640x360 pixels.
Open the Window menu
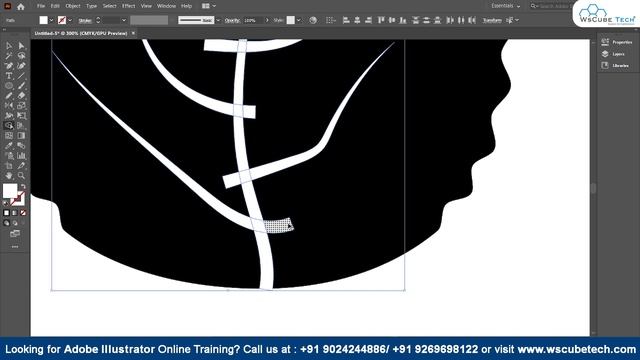coord(167,6)
